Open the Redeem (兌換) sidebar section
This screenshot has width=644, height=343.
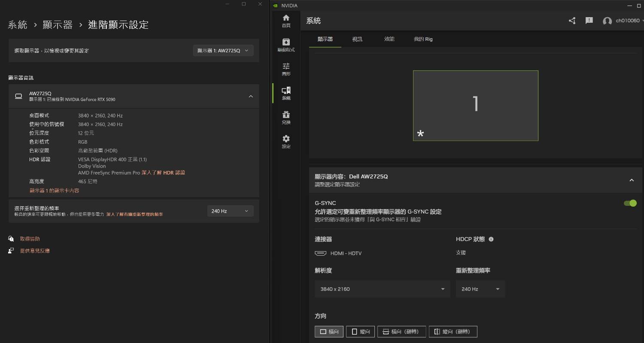coord(286,117)
